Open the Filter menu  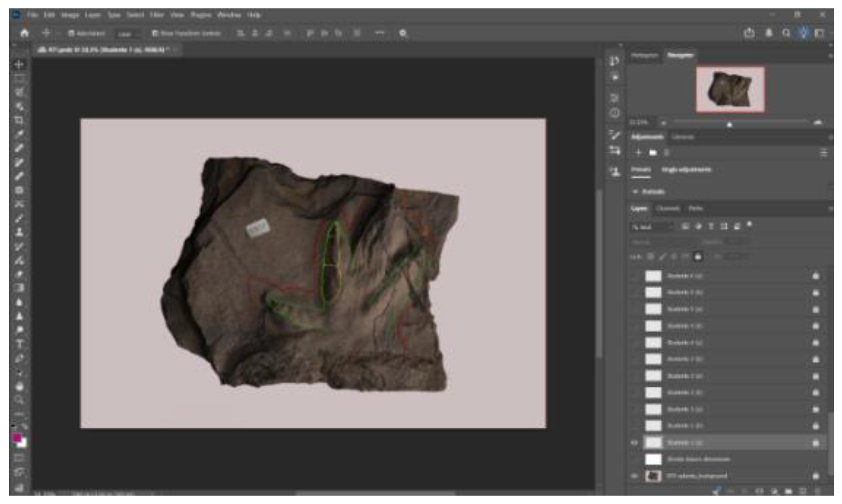[x=156, y=15]
